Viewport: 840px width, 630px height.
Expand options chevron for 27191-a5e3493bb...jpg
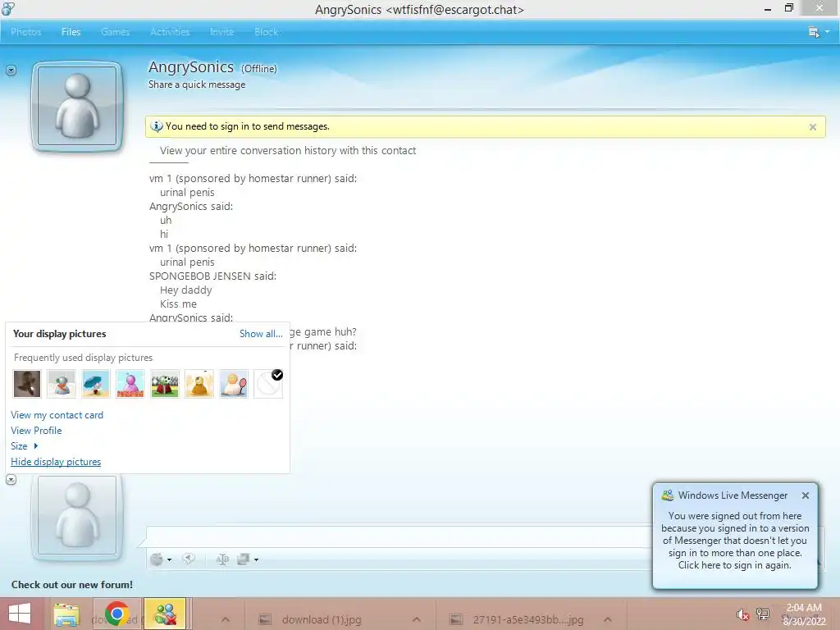click(608, 620)
